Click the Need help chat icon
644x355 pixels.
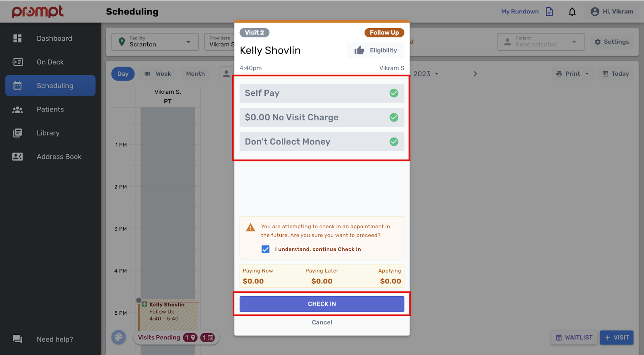[18, 339]
